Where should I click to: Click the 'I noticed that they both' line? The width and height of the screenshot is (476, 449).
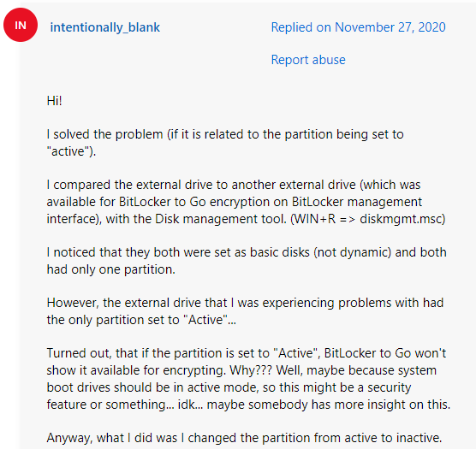coord(247,252)
